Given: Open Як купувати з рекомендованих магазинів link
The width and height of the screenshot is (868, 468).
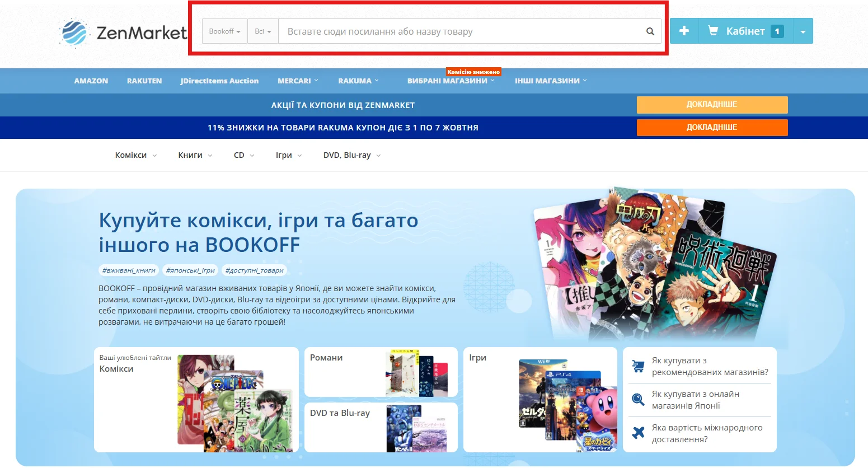Looking at the screenshot, I should 710,367.
